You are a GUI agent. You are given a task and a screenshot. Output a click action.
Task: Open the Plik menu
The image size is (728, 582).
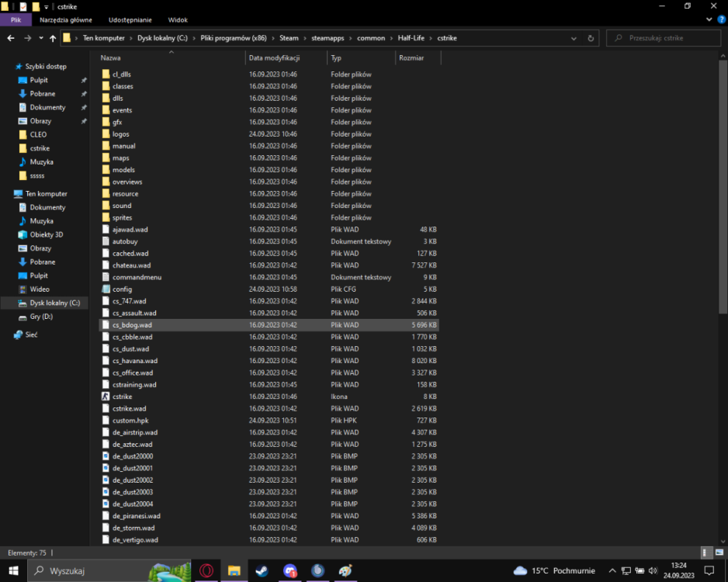point(16,19)
